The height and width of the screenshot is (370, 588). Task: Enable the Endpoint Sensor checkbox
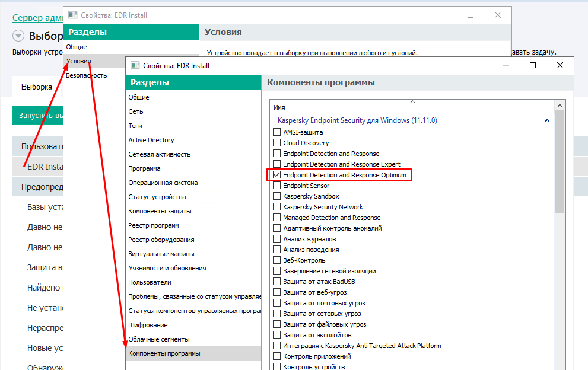point(276,186)
